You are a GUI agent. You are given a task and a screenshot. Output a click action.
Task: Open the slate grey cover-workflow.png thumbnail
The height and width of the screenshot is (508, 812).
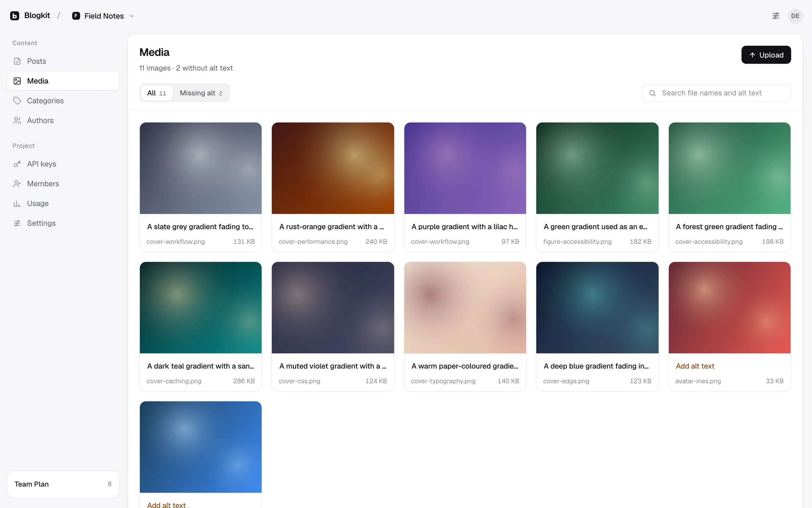point(201,168)
